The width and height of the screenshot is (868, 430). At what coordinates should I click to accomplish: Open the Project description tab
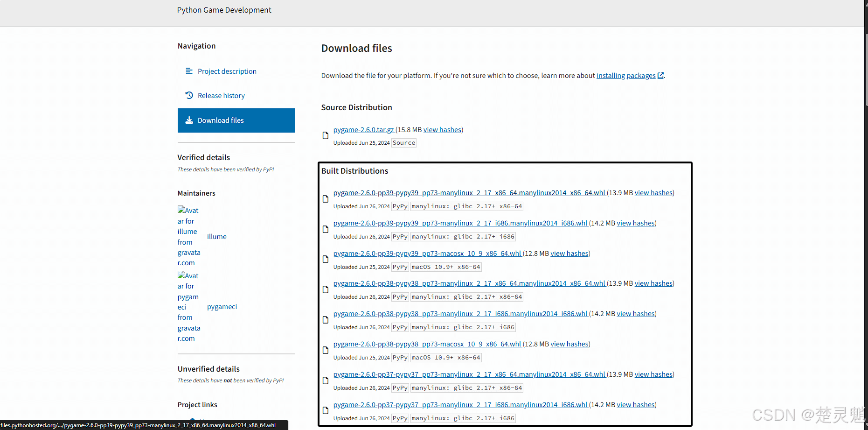(227, 71)
